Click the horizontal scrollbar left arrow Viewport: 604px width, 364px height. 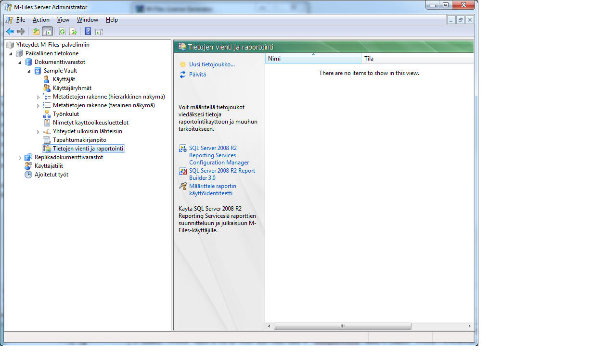click(269, 326)
